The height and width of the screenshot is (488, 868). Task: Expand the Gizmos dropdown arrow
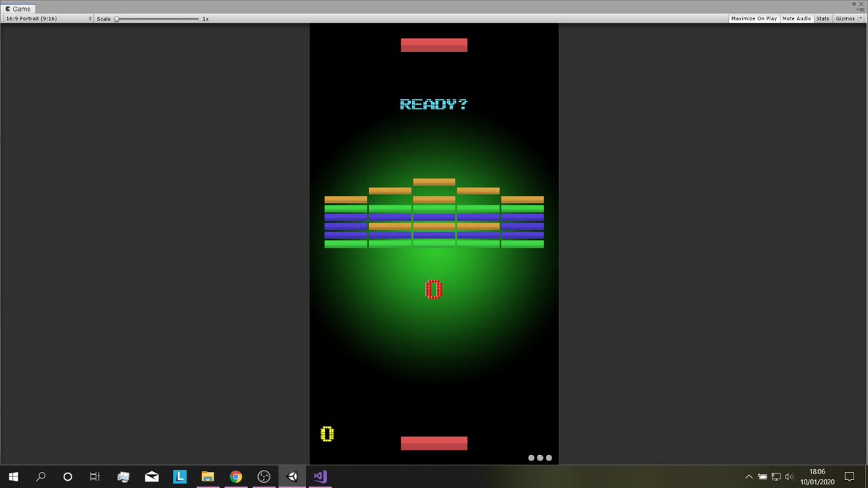pos(861,18)
